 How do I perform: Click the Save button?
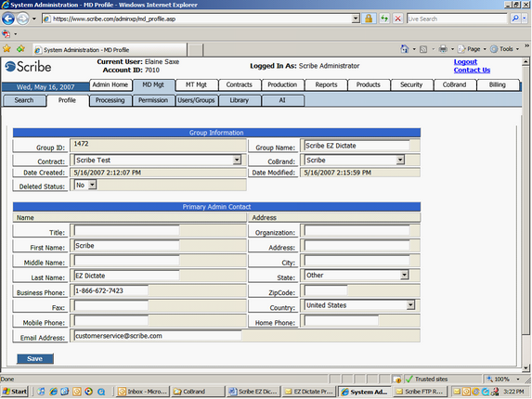click(x=35, y=359)
